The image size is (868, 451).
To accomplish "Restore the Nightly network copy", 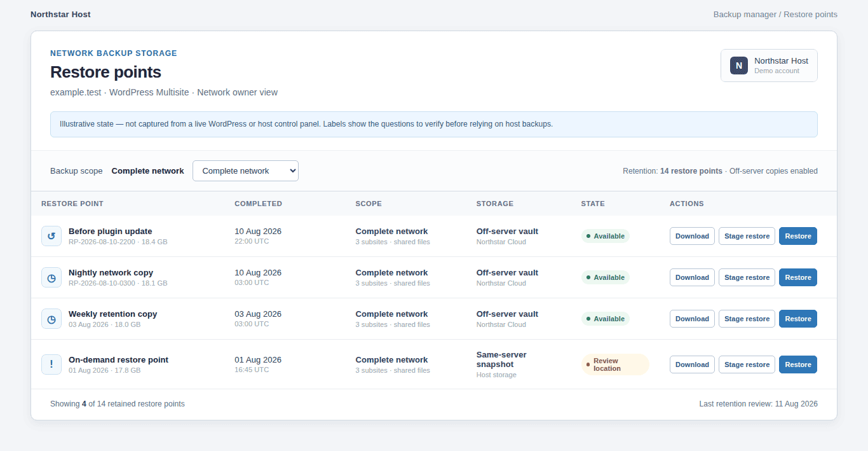I will (x=798, y=277).
